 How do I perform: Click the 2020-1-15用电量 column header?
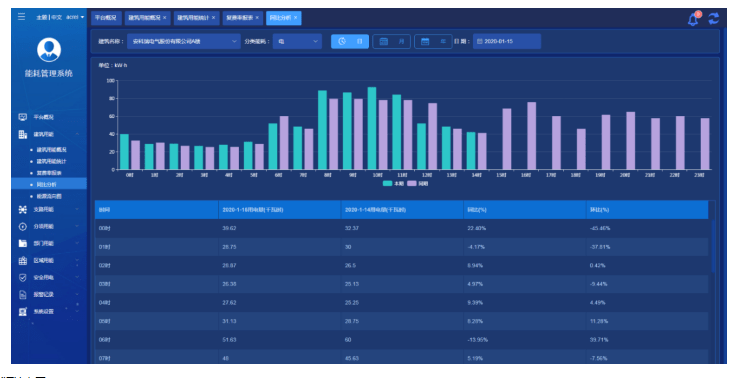tap(280, 209)
